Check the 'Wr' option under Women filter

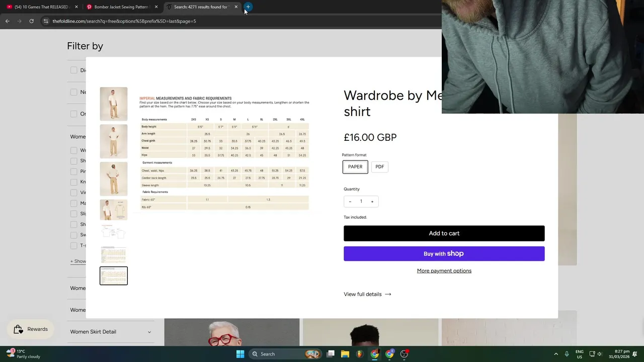[x=74, y=150]
